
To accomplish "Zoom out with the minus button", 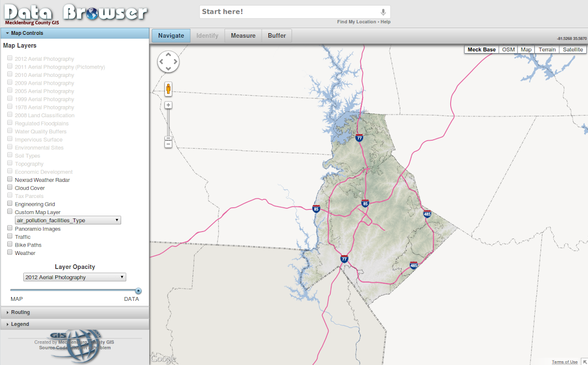I will click(168, 144).
